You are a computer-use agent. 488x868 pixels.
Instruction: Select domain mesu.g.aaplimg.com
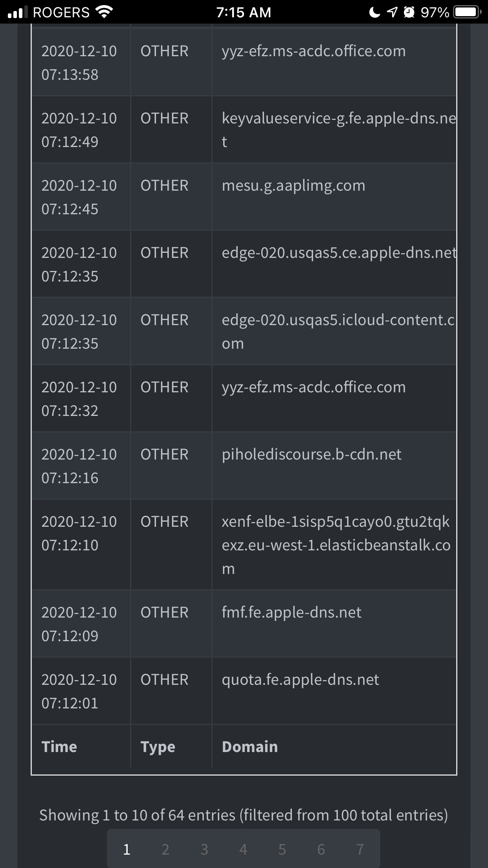294,186
